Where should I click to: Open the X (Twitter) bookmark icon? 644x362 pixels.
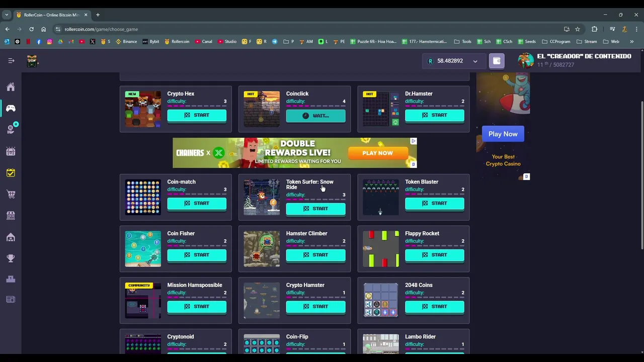click(93, 42)
